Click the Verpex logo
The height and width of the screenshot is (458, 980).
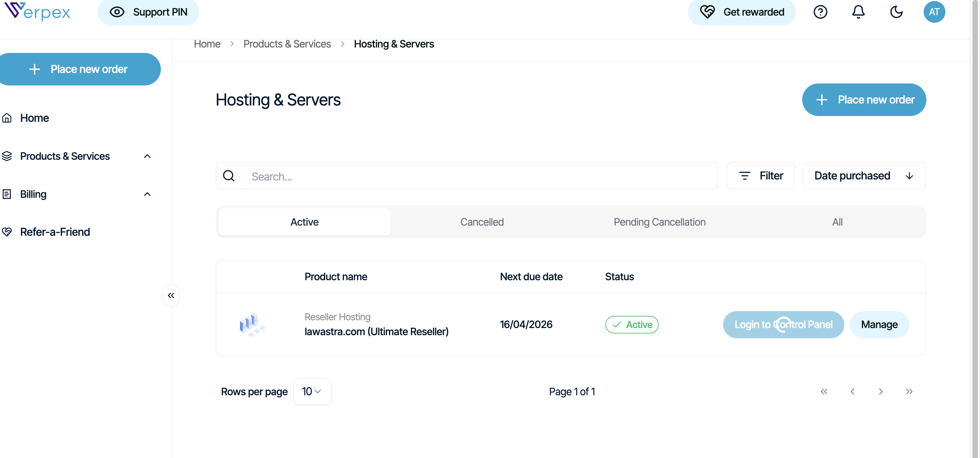[37, 12]
